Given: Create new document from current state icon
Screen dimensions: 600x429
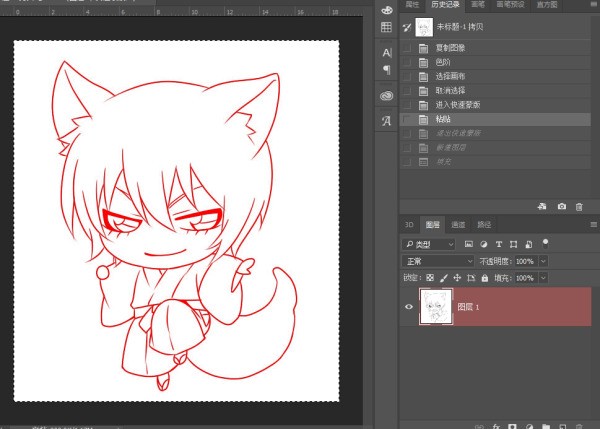Looking at the screenshot, I should point(542,206).
